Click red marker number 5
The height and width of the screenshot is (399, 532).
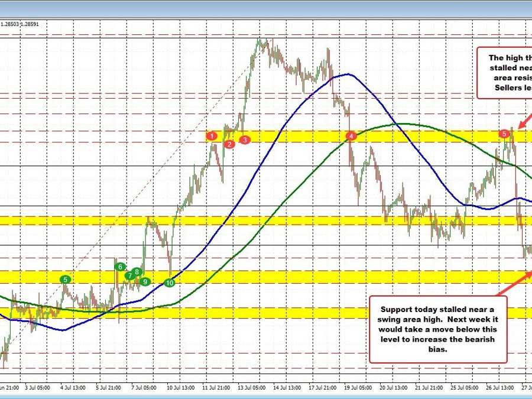pyautogui.click(x=504, y=134)
